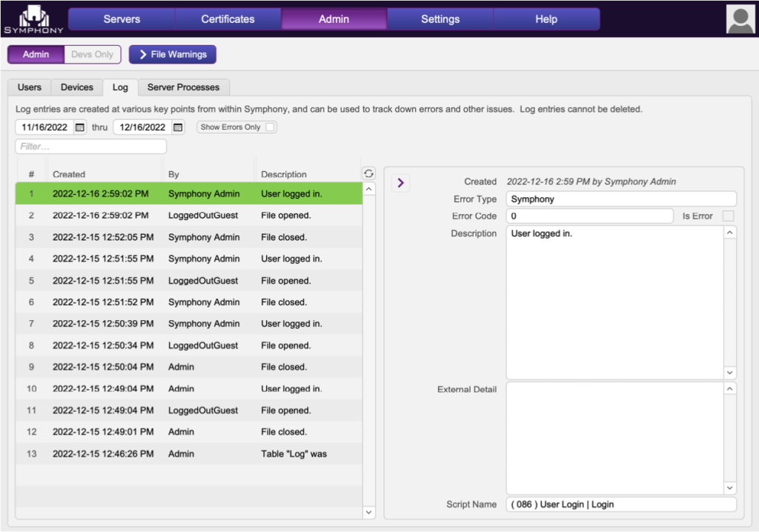
Task: Refresh the log entries list
Action: coord(368,173)
